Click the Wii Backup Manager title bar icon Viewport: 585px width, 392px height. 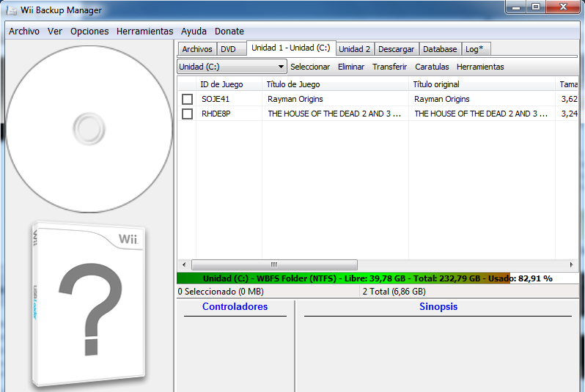(x=11, y=10)
